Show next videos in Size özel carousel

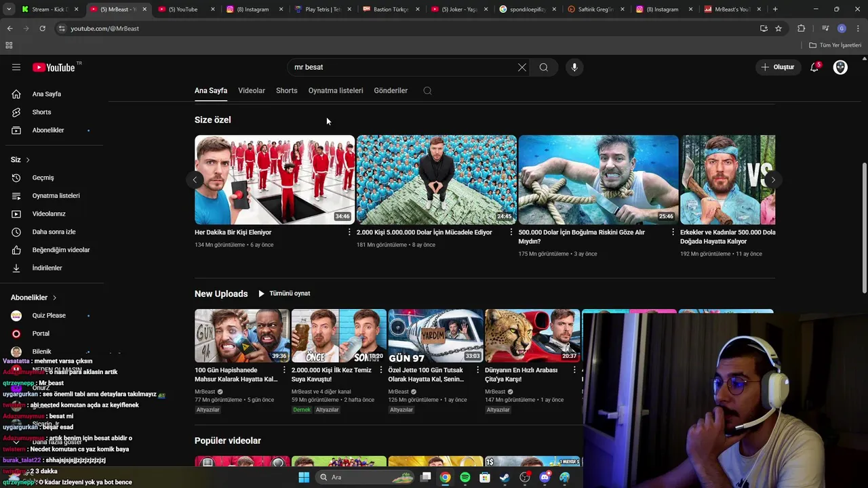(772, 180)
